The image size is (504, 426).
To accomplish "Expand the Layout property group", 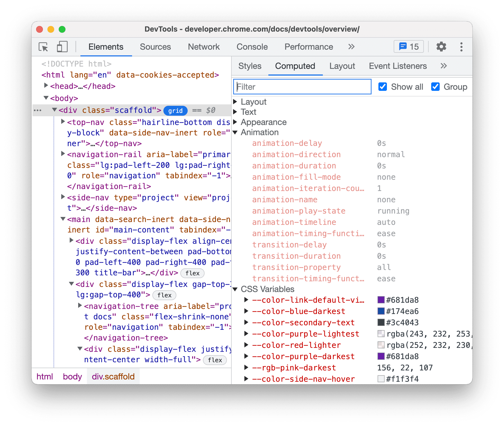I will coord(235,102).
